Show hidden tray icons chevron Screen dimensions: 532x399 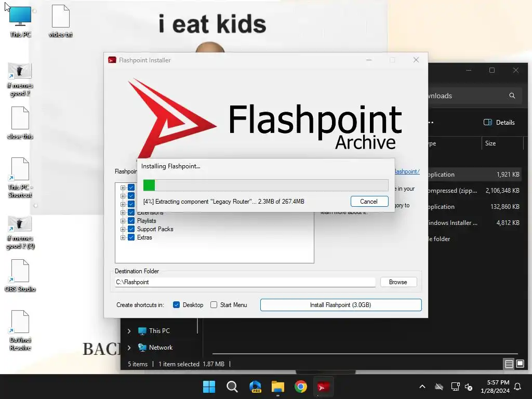click(422, 387)
